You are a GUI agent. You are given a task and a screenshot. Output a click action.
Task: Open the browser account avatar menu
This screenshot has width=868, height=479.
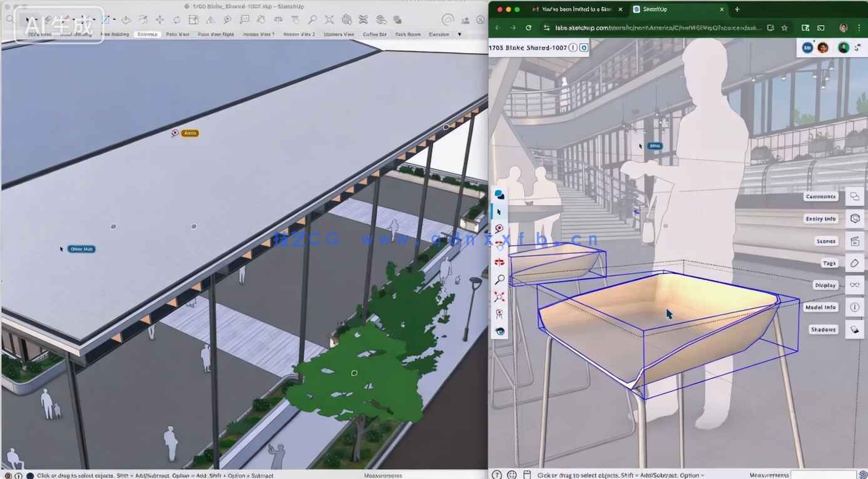point(843,28)
